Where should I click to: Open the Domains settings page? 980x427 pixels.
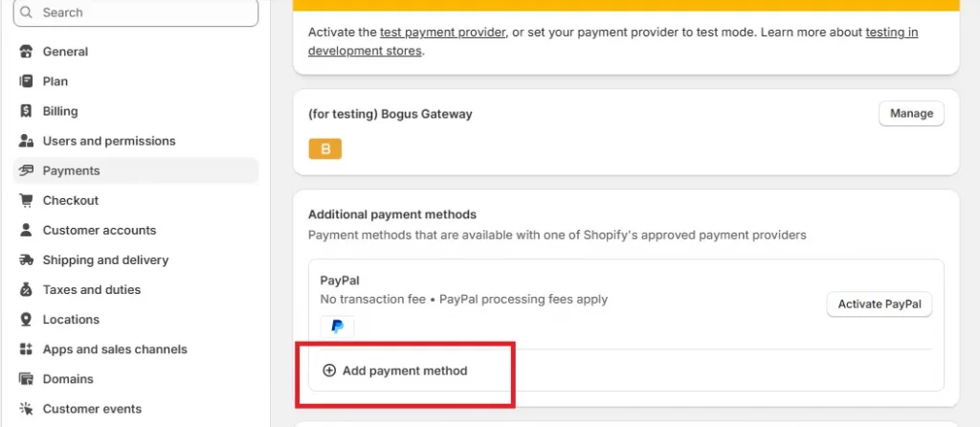[68, 379]
